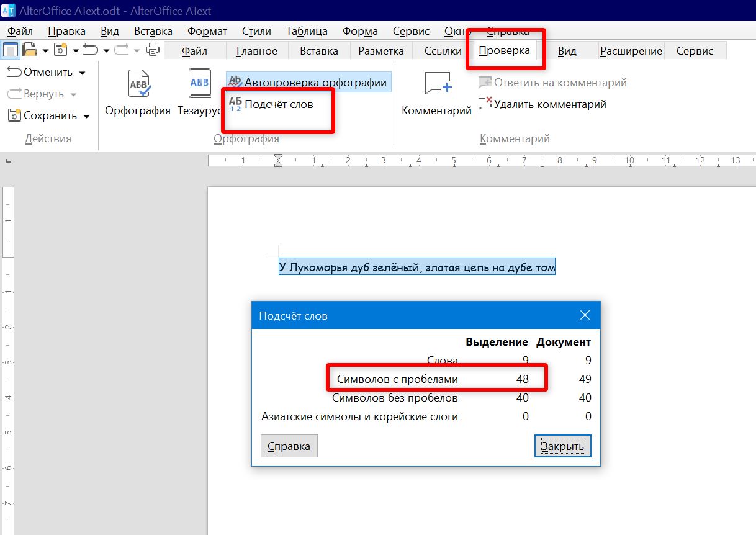Click the Подсчёт слов word count icon
Image resolution: width=756 pixels, height=535 pixels.
tap(235, 104)
